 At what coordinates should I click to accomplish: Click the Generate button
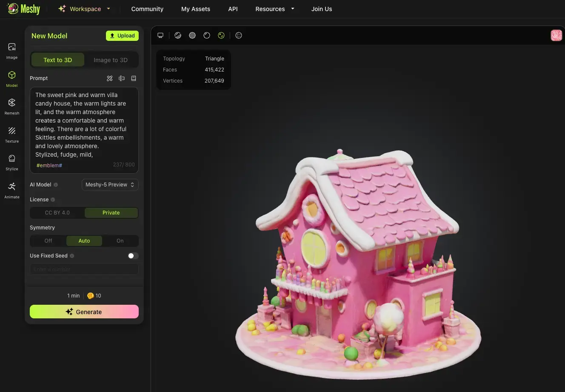pyautogui.click(x=84, y=312)
